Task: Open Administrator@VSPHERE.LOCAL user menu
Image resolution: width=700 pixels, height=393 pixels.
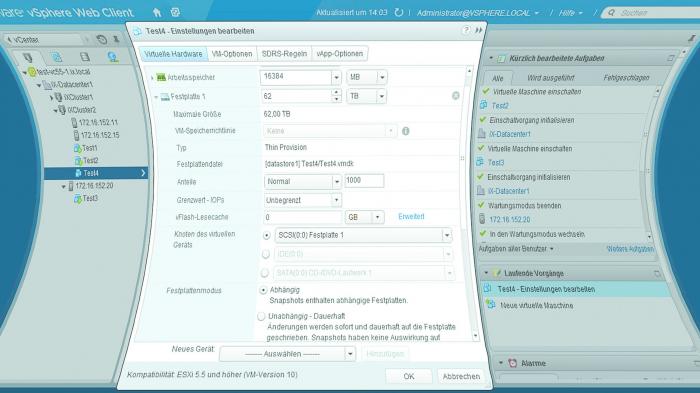Action: (477, 13)
